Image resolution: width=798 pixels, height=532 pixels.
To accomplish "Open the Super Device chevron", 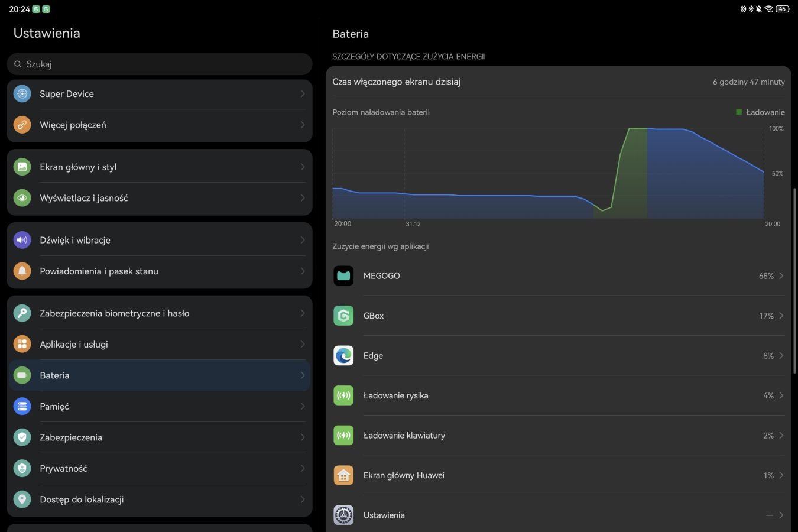I will point(303,94).
